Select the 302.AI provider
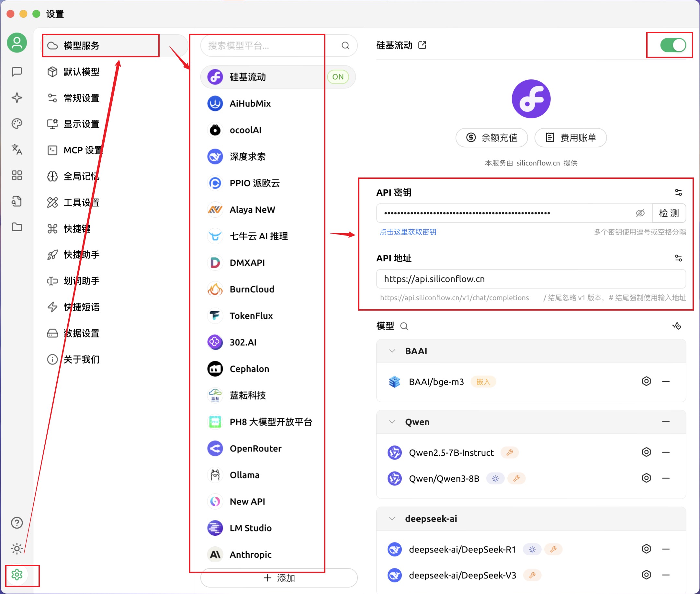Screen dimensions: 700x594 [278, 342]
